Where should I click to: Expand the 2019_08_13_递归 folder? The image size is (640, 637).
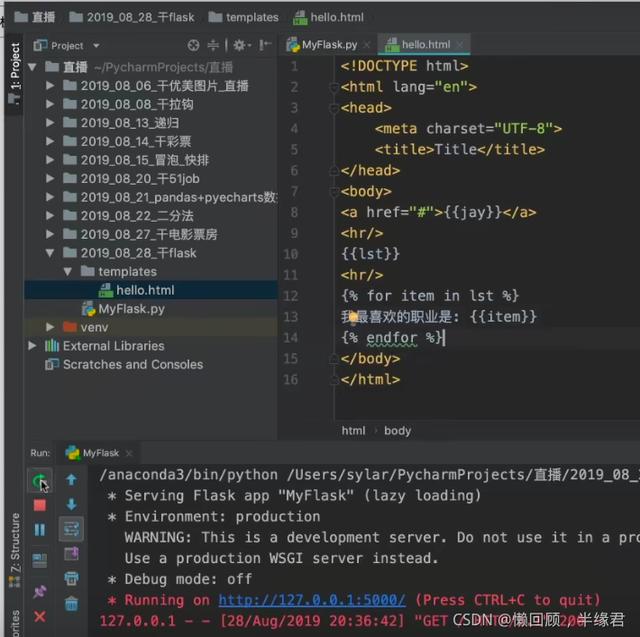50,122
